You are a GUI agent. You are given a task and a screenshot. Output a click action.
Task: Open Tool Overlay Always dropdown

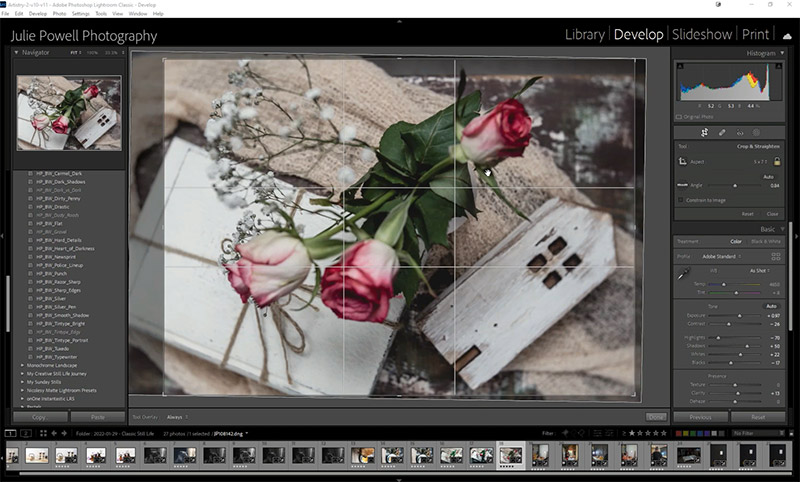(x=177, y=417)
